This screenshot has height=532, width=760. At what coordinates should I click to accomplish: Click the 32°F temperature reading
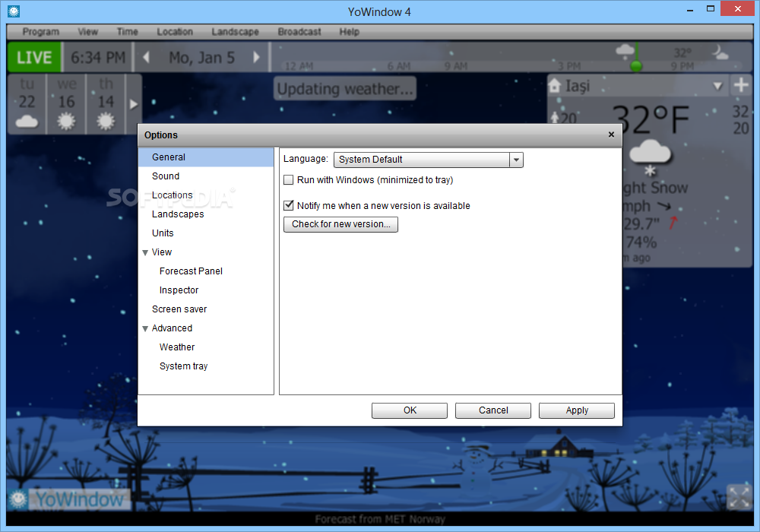(x=651, y=119)
